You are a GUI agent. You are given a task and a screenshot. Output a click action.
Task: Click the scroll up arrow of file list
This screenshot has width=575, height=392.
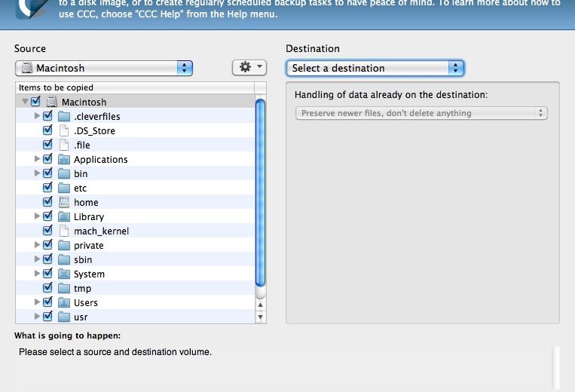(260, 305)
